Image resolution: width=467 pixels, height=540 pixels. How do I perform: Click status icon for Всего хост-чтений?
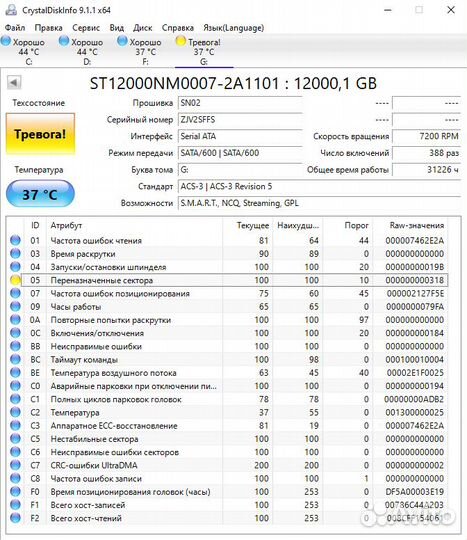pyautogui.click(x=15, y=518)
